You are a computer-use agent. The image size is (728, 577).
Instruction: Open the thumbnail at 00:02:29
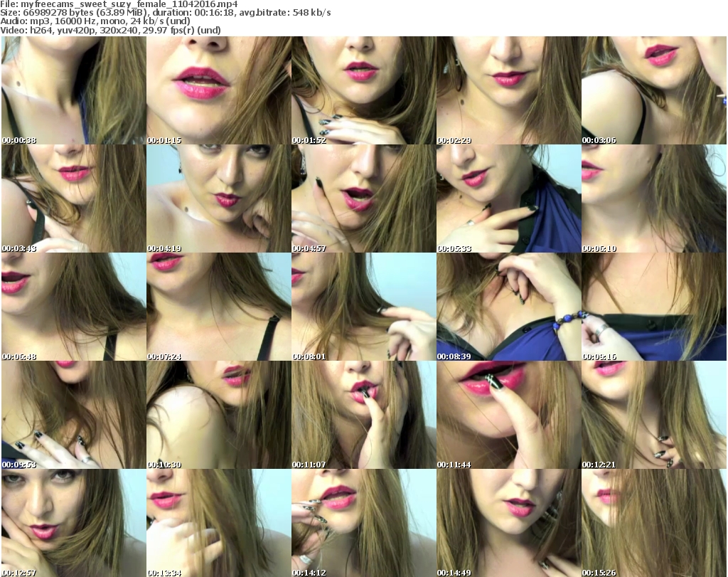(x=509, y=90)
